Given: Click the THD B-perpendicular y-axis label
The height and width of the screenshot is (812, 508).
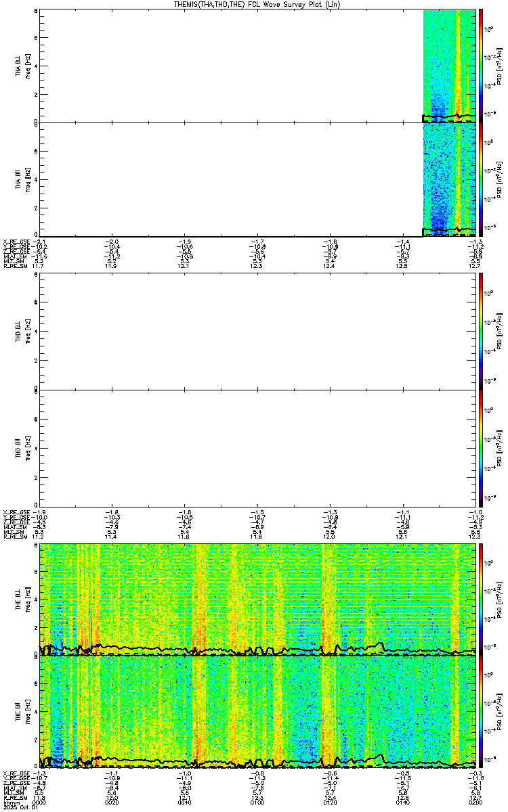Looking at the screenshot, I should 19,332.
